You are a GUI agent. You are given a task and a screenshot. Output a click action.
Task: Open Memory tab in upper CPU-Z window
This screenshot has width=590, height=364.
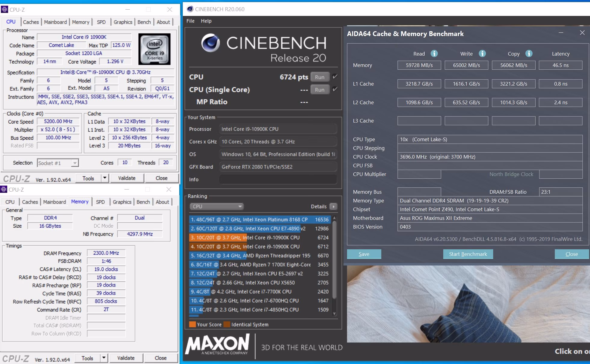point(81,22)
